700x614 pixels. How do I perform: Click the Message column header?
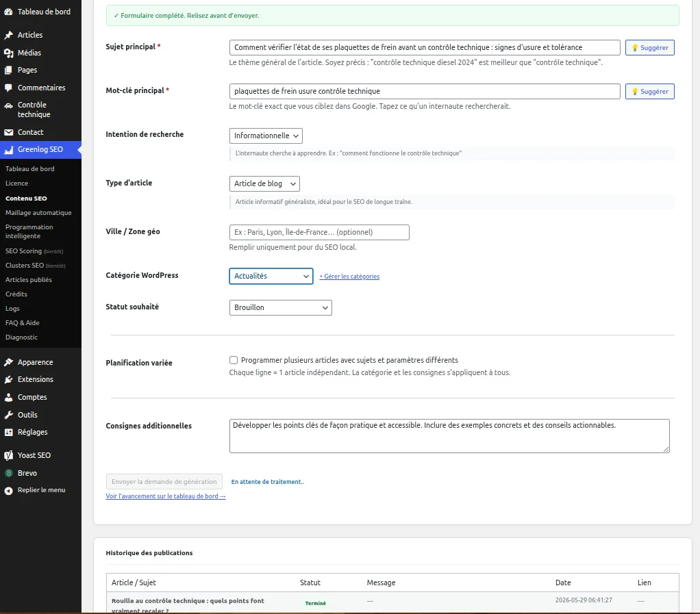point(381,583)
